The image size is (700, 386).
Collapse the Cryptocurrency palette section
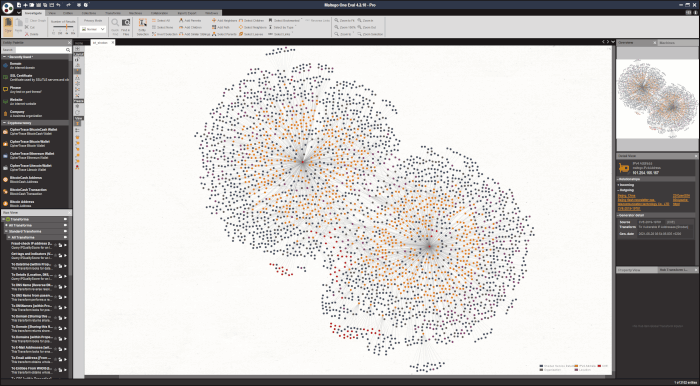[4, 123]
